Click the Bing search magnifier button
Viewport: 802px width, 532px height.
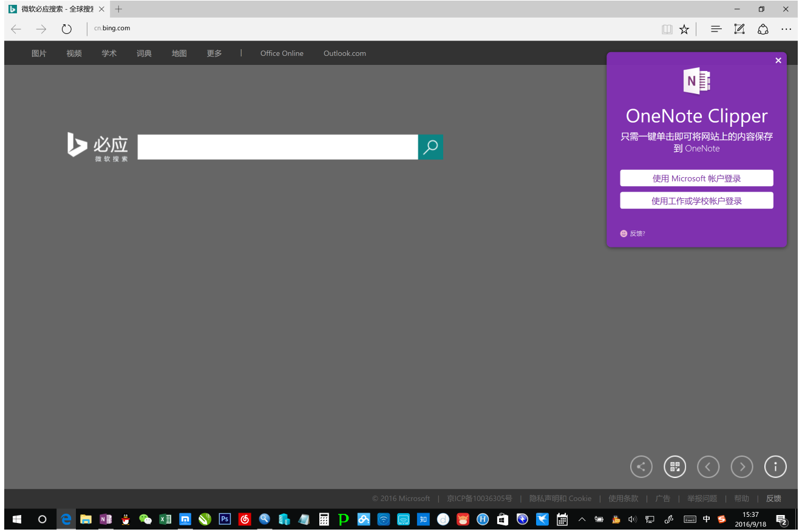[430, 147]
